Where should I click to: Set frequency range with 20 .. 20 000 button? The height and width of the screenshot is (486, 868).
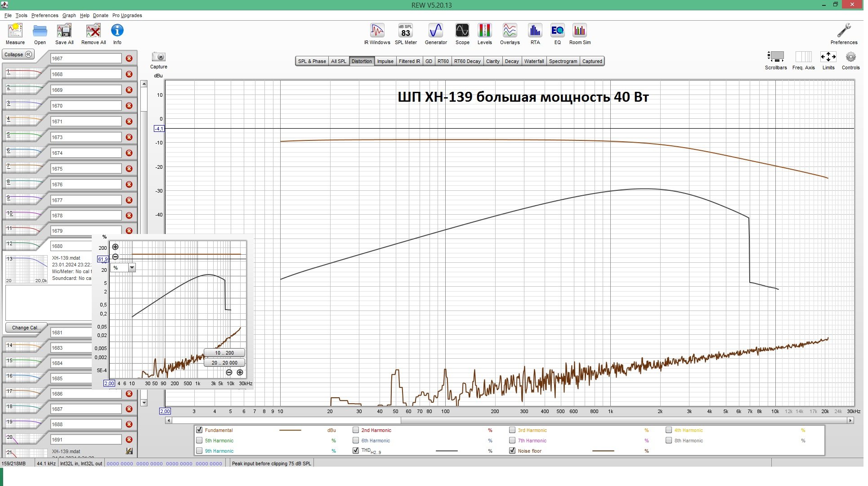click(224, 363)
